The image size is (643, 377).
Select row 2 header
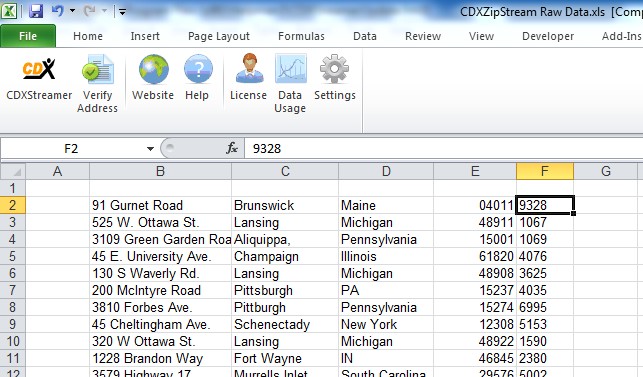pyautogui.click(x=13, y=205)
